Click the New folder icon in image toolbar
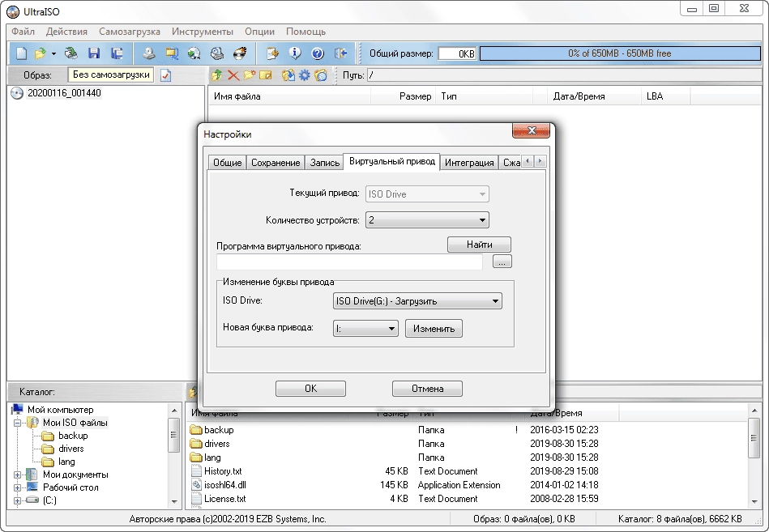Viewport: 769px width, 532px height. pos(250,75)
